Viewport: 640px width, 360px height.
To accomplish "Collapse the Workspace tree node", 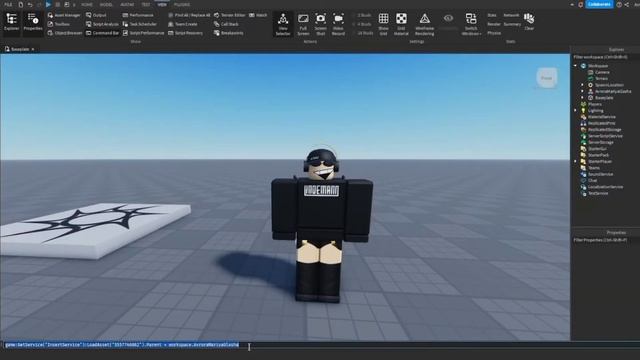I will coord(576,65).
